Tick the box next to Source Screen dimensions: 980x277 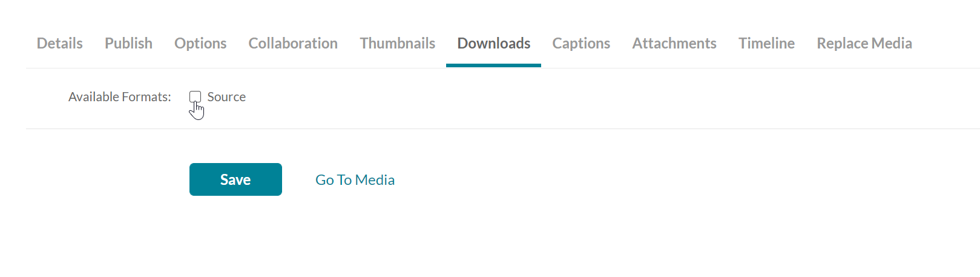(195, 97)
